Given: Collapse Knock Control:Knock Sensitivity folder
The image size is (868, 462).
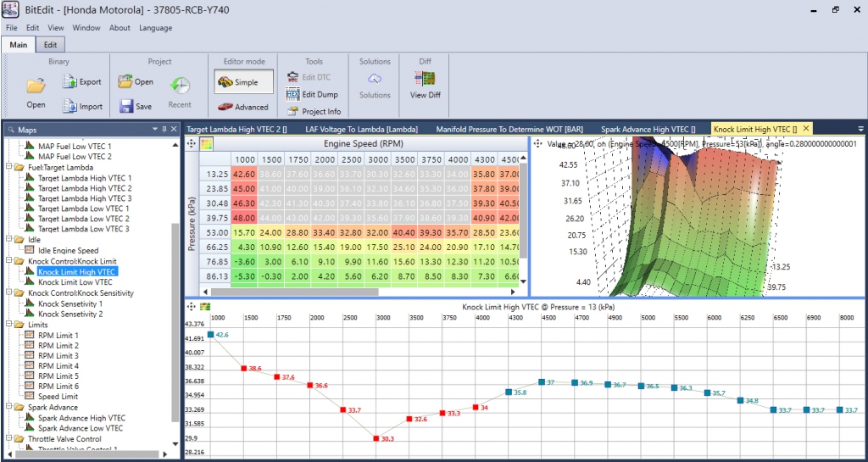Looking at the screenshot, I should coord(8,292).
